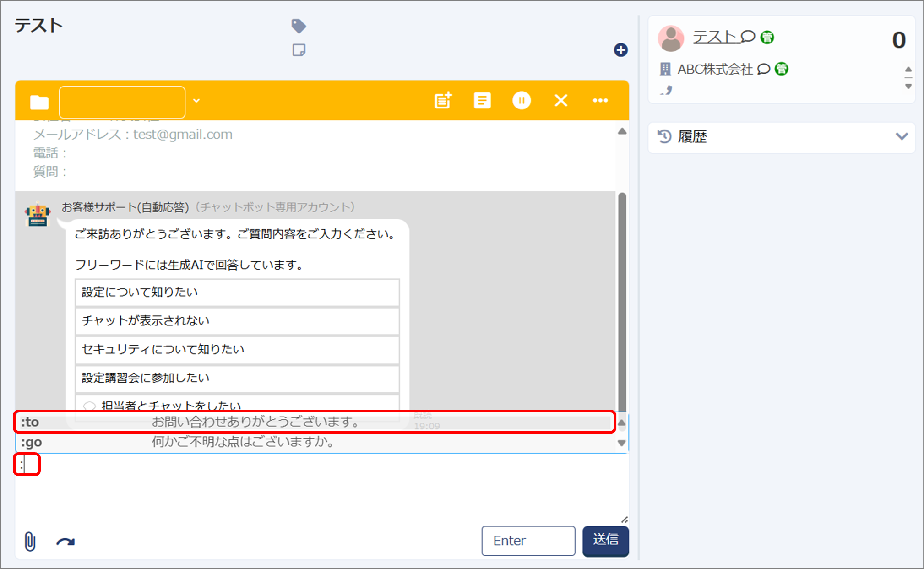Open the dropdown arrow beside the folder field
Viewport: 924px width, 569px height.
tap(196, 101)
